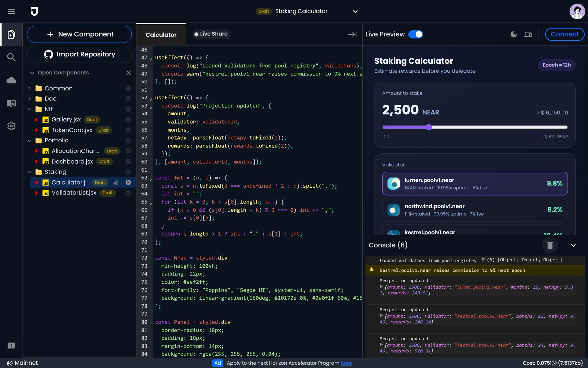Open AllocationChart file in the tree
The image size is (588, 368).
pyautogui.click(x=75, y=151)
